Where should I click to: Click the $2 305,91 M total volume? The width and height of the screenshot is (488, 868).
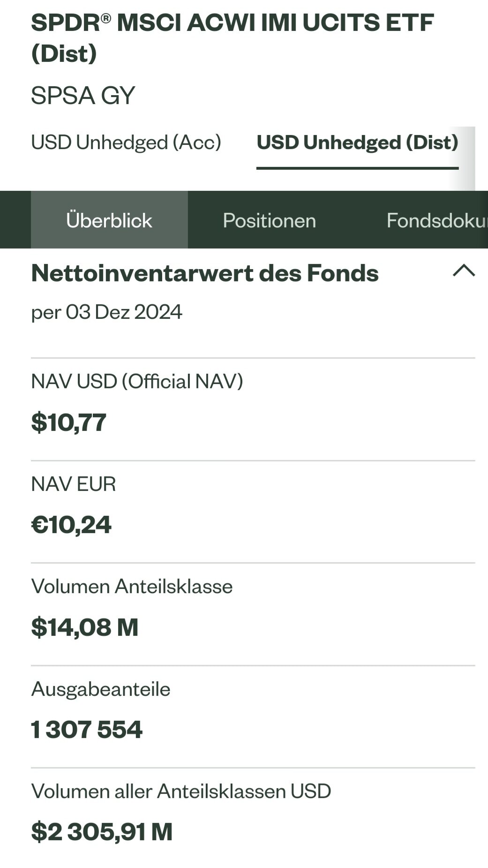click(x=102, y=832)
